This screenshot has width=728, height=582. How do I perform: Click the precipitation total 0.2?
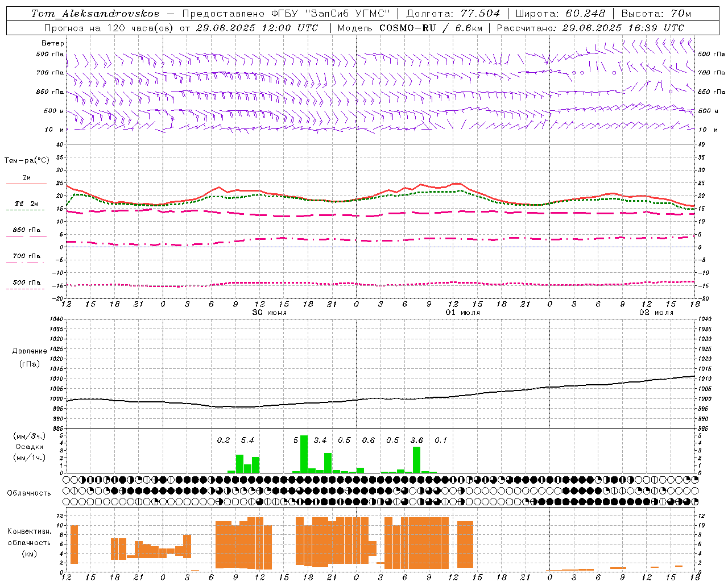224,440
